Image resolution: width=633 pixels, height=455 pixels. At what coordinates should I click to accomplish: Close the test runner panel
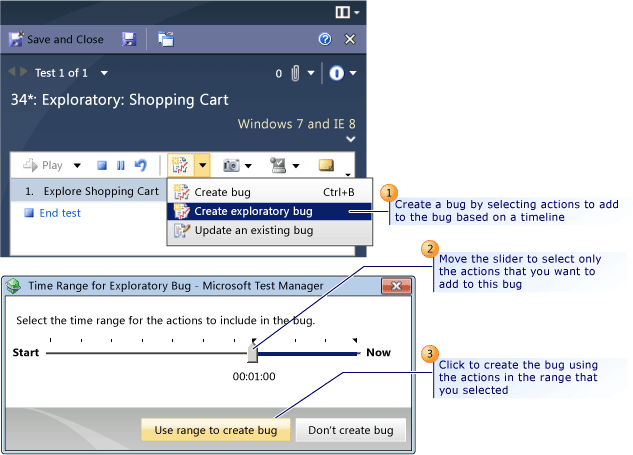tap(350, 39)
